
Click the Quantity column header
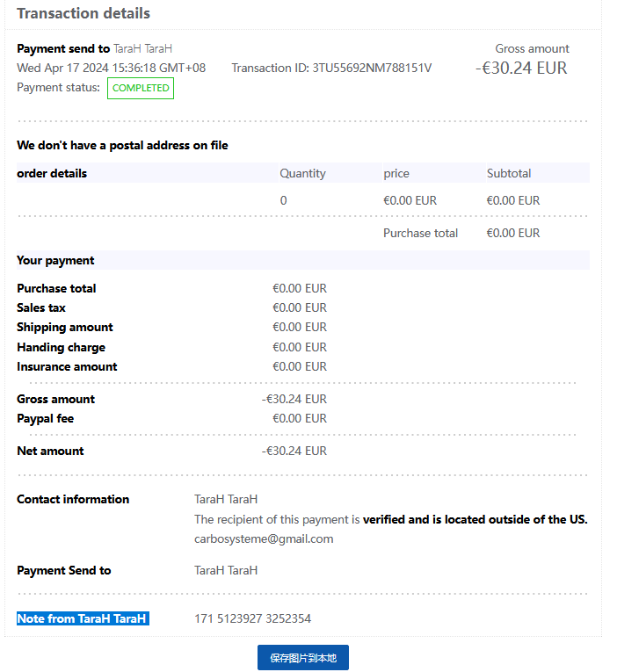point(302,173)
